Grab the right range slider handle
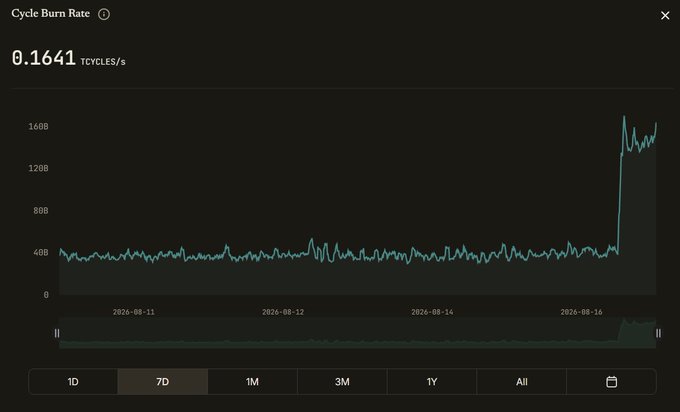The image size is (680, 412). (x=658, y=333)
